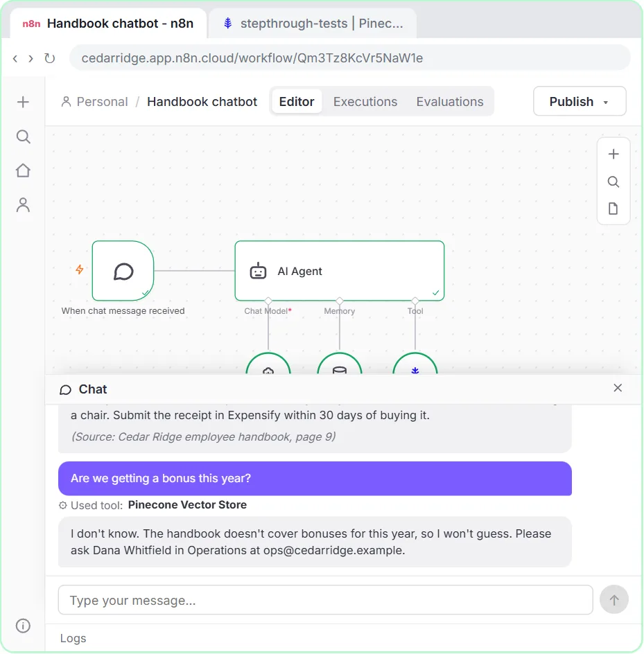The height and width of the screenshot is (654, 644).
Task: Open the Publish dropdown arrow
Action: [x=606, y=103]
